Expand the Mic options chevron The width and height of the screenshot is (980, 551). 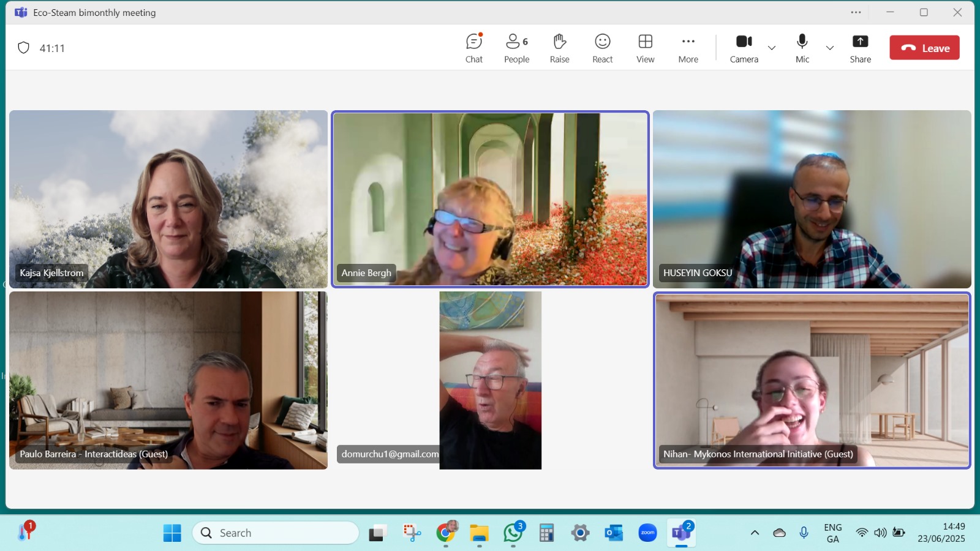coord(830,48)
